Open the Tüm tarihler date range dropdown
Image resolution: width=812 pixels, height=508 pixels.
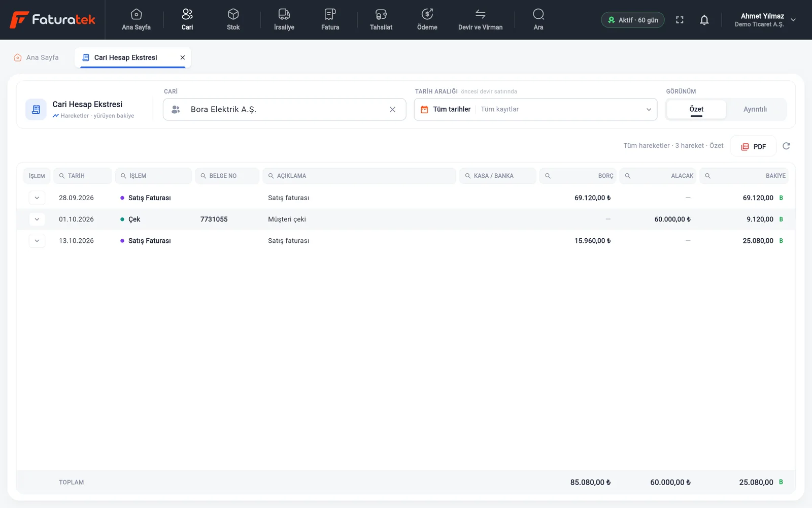[x=535, y=109]
